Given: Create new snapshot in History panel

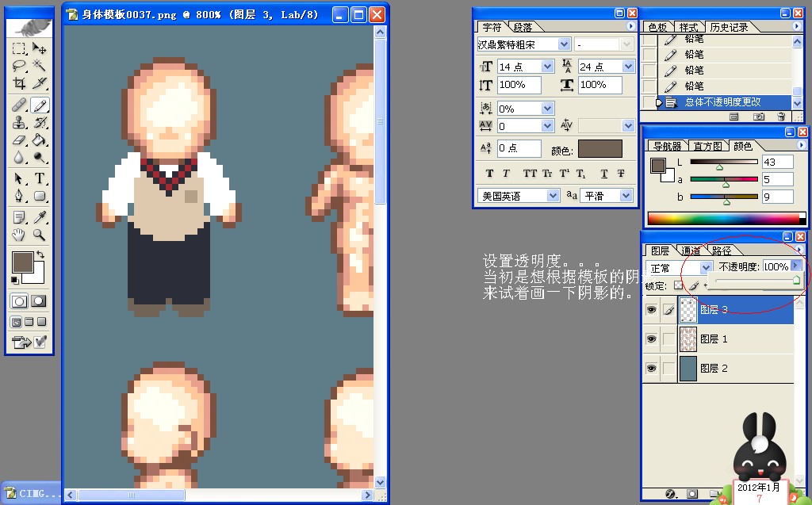Looking at the screenshot, I should coord(759,117).
